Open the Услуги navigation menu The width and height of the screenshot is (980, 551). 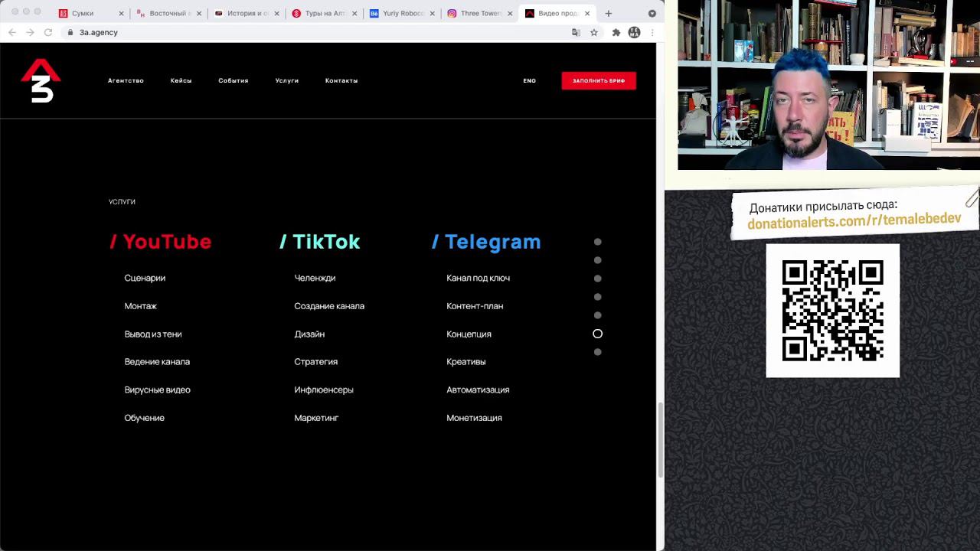point(287,80)
